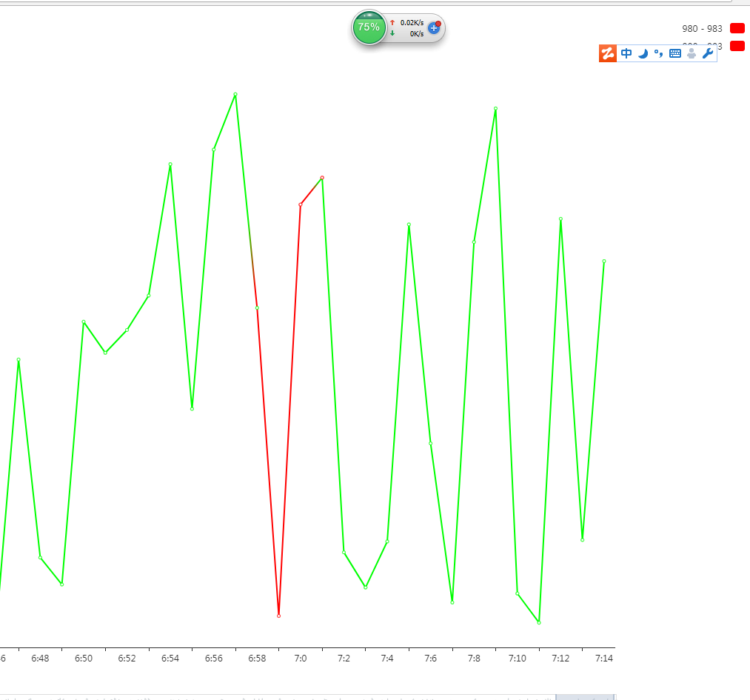The image size is (750, 700).
Task: Toggle Chinese/English input with the 中 icon
Action: [626, 53]
